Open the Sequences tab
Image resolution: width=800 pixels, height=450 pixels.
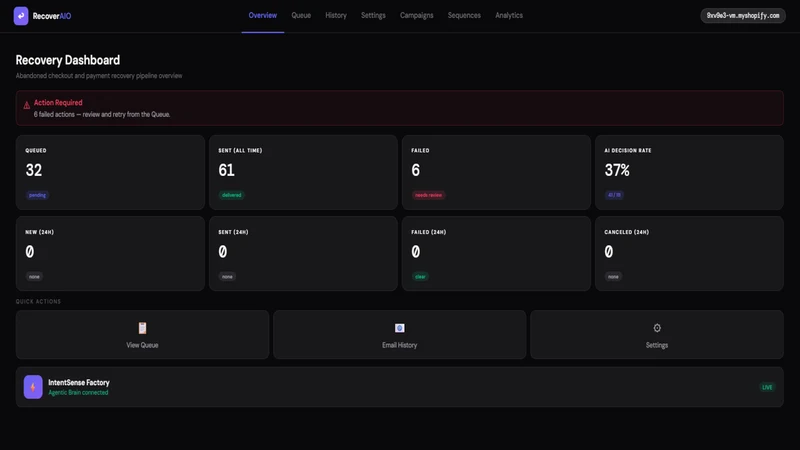point(464,15)
